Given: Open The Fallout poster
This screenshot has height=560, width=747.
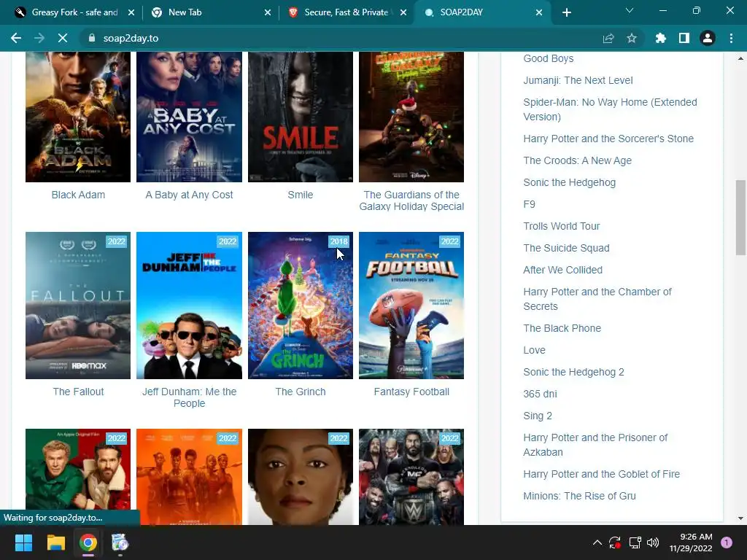Looking at the screenshot, I should click(78, 306).
